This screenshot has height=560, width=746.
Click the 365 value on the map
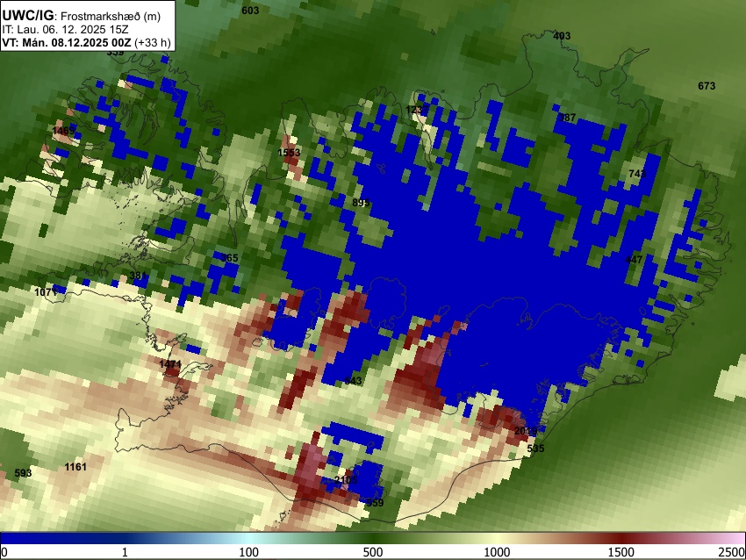pyautogui.click(x=229, y=258)
